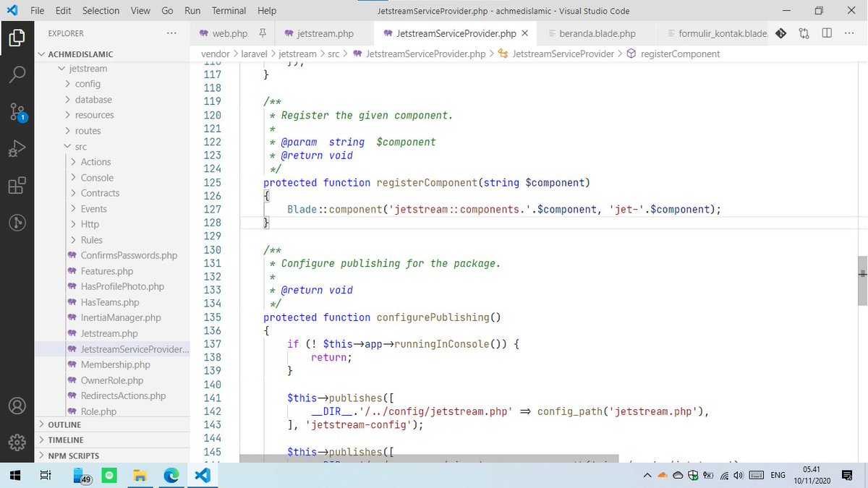Open the File menu

pyautogui.click(x=38, y=11)
